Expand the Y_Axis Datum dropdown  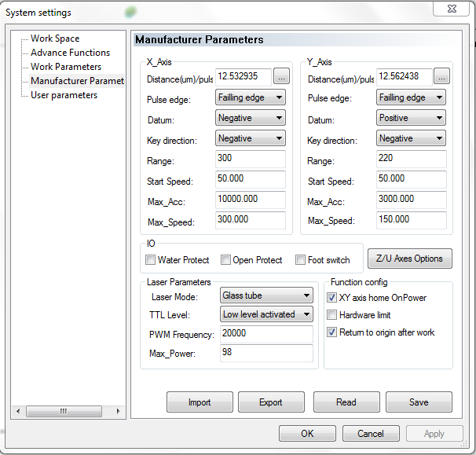pyautogui.click(x=411, y=118)
